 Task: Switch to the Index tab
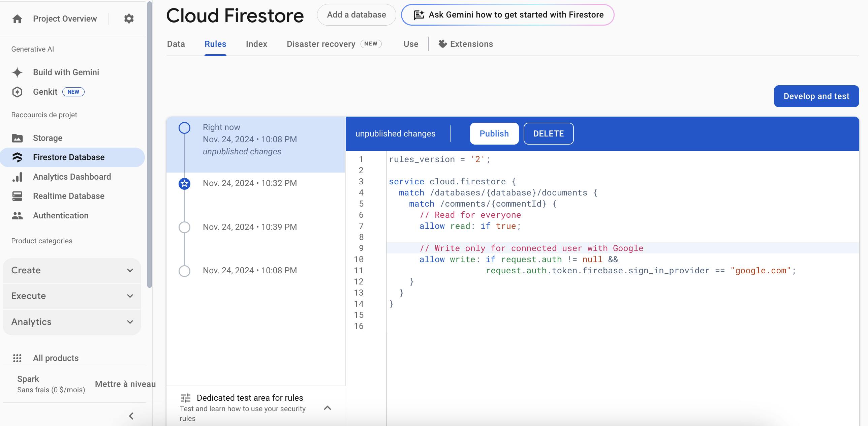[x=256, y=44]
